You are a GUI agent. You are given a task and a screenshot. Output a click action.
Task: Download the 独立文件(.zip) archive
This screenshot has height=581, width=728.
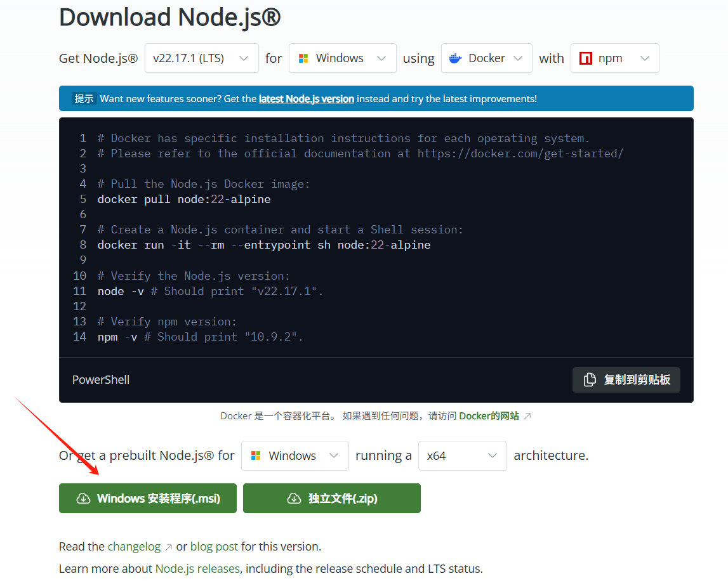click(332, 499)
